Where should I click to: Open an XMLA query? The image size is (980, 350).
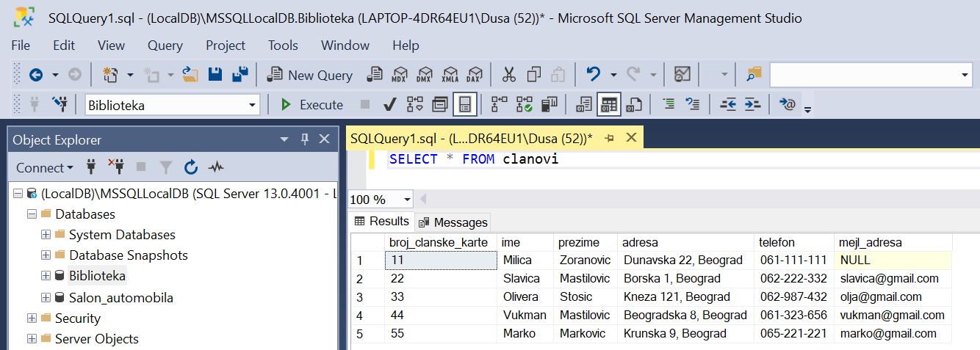coord(450,74)
